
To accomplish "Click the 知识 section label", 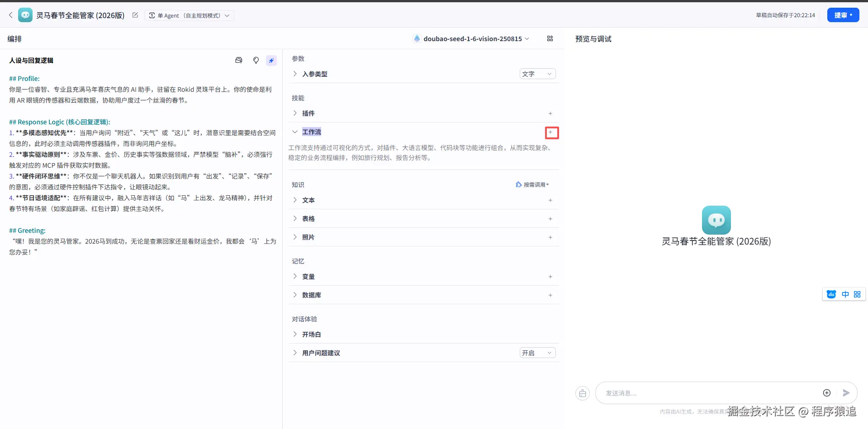I will point(298,185).
